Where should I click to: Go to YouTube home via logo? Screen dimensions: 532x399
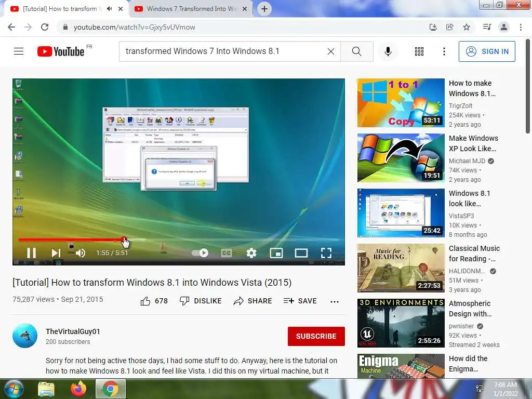click(x=60, y=51)
